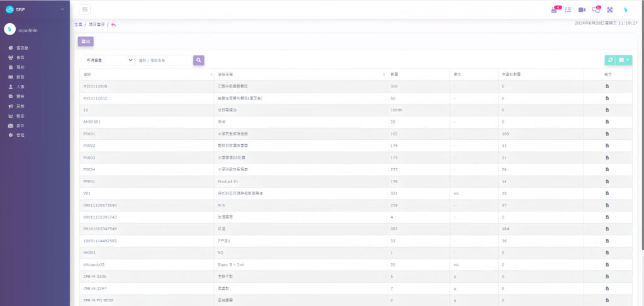Open the task checklist icon in header
The width and height of the screenshot is (644, 306).
568,9
